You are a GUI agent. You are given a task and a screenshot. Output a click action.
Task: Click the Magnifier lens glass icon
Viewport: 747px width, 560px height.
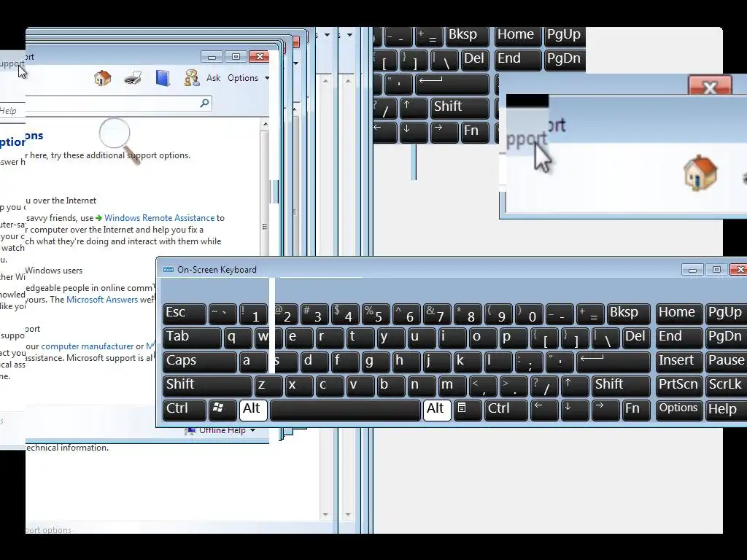pos(115,133)
